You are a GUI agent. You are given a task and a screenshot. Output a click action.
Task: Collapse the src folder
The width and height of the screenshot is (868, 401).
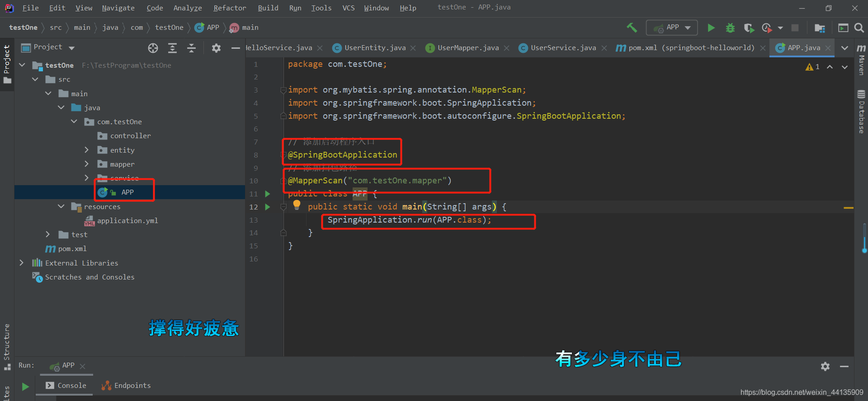pyautogui.click(x=35, y=79)
